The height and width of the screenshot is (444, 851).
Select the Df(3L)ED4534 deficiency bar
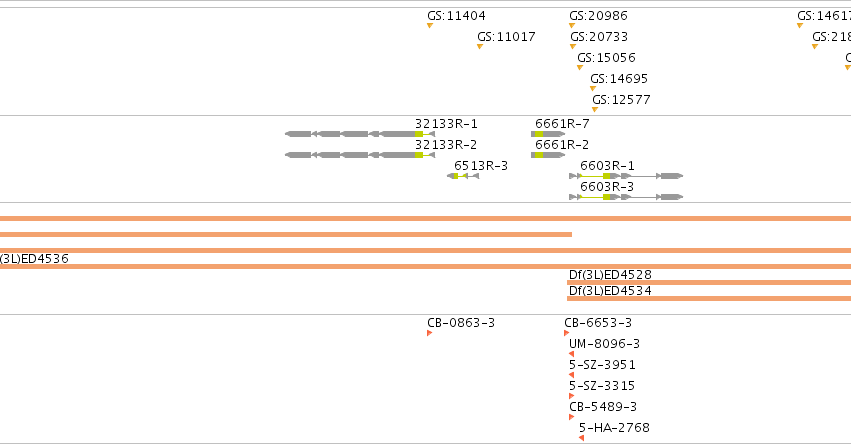click(709, 299)
